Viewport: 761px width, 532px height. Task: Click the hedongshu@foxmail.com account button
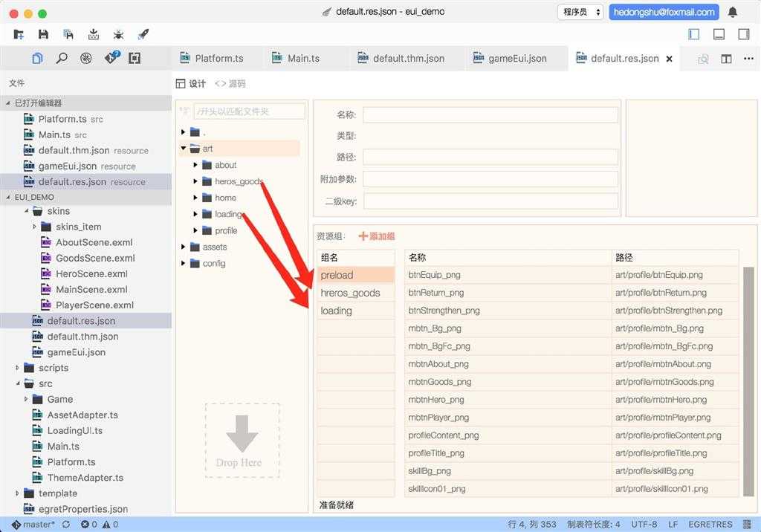click(664, 12)
